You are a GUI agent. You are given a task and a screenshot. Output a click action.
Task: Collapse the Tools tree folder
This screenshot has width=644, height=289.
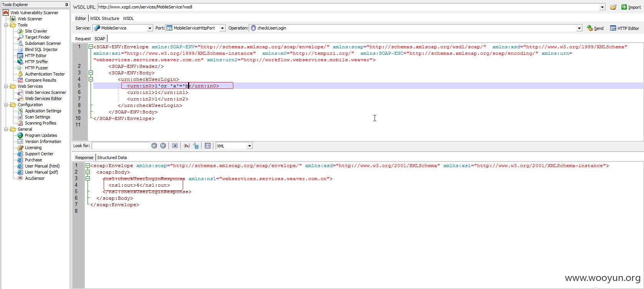tap(6, 25)
